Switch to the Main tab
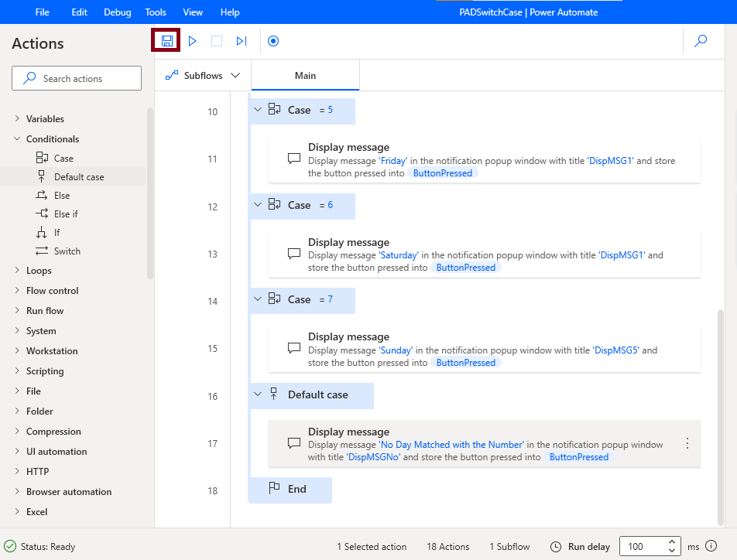The height and width of the screenshot is (560, 737). point(305,75)
